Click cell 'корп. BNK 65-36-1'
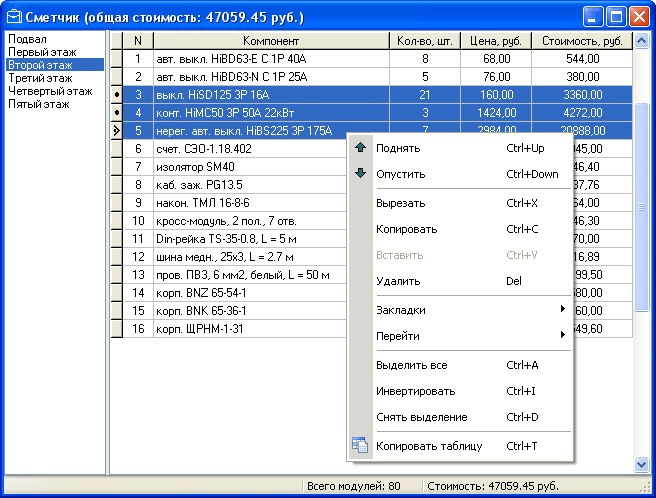The image size is (656, 498). 250,311
